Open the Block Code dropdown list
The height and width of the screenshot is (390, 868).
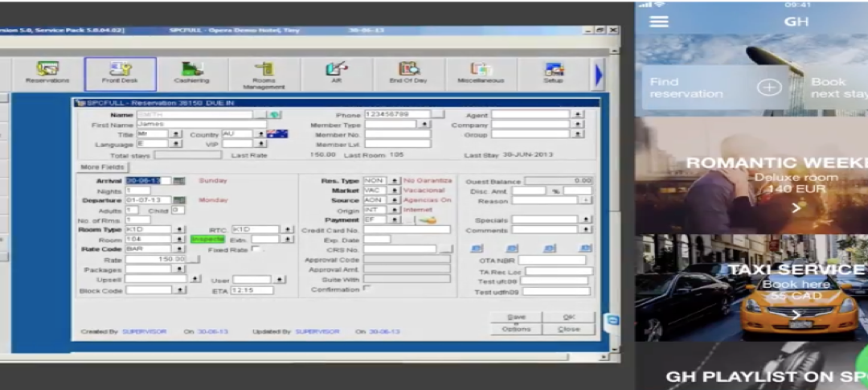pos(179,290)
